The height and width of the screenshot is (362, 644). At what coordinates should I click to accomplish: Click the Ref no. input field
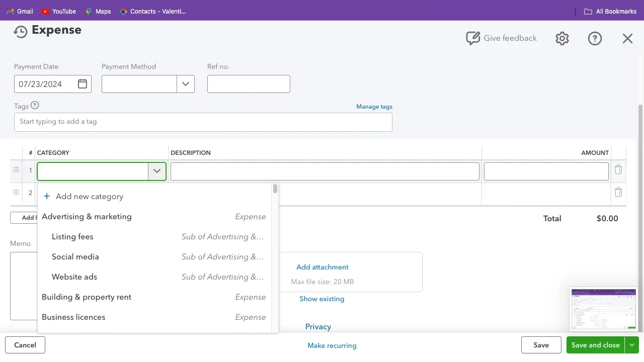pos(249,83)
